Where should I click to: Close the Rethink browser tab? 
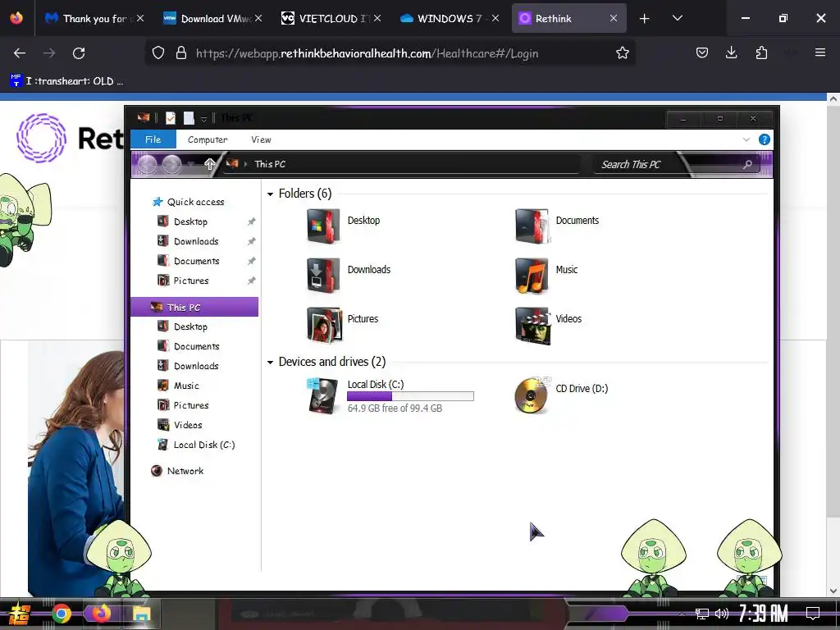coord(614,18)
